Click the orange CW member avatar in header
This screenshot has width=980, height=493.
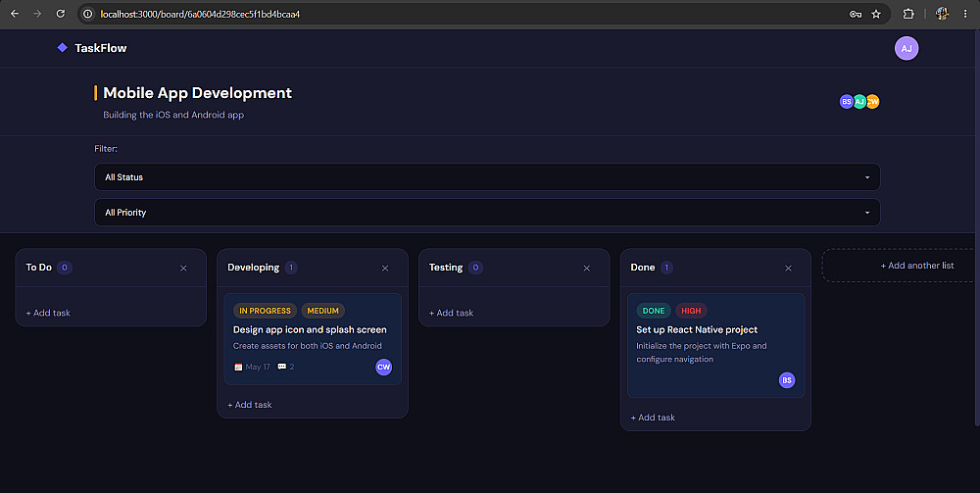point(873,101)
